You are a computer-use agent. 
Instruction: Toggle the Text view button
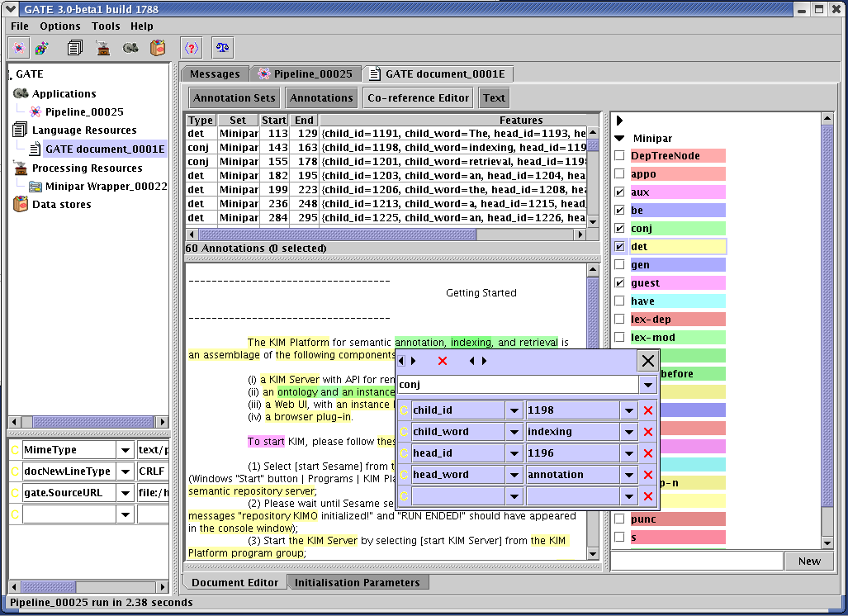(x=494, y=98)
